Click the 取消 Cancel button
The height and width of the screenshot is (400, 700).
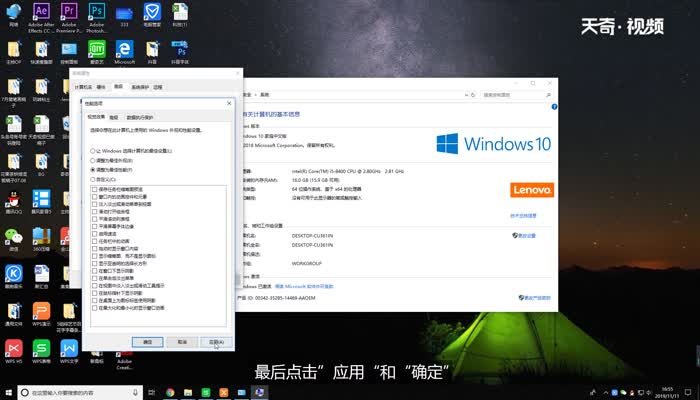point(182,342)
